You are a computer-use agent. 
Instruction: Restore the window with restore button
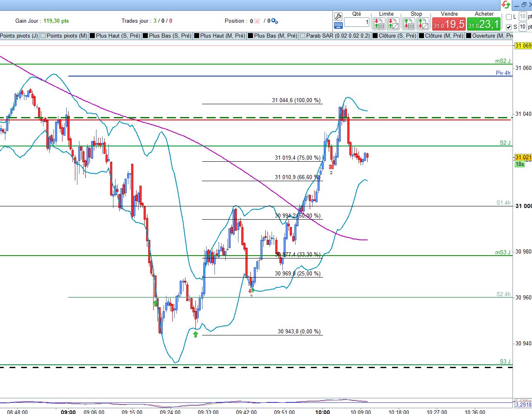click(524, 5)
